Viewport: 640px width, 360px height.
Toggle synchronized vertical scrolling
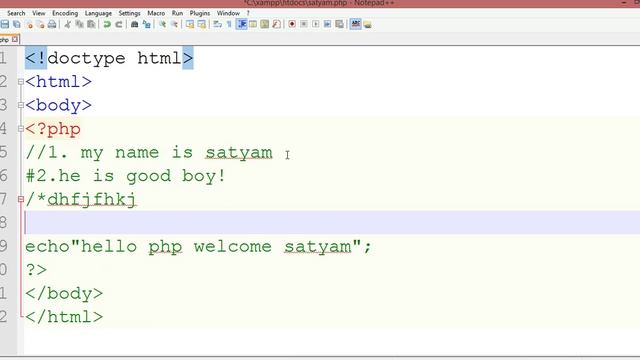coord(190,24)
